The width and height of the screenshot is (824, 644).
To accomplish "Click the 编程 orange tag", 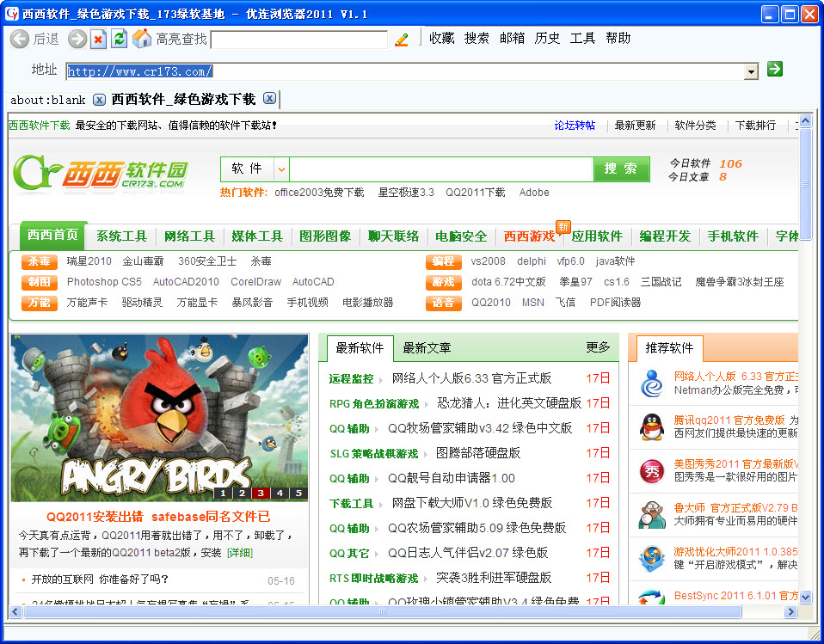I will click(444, 261).
